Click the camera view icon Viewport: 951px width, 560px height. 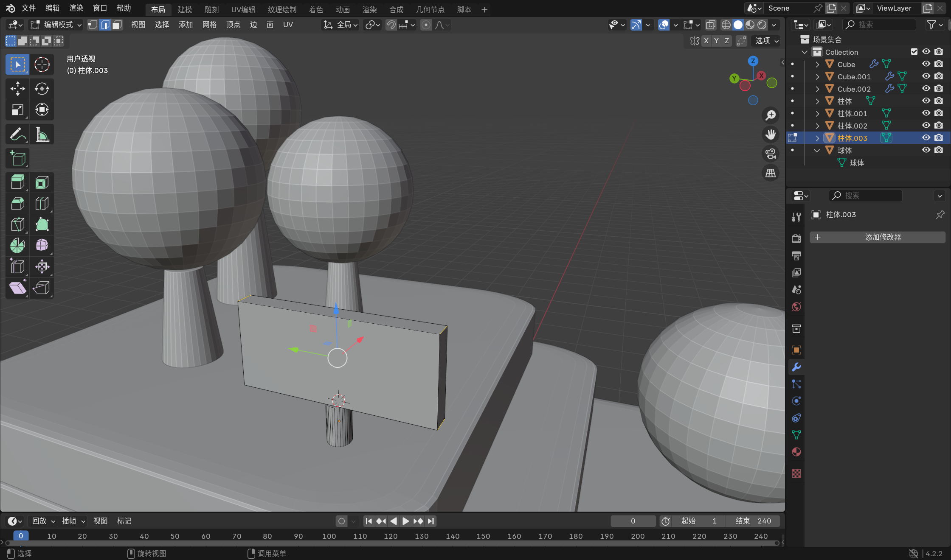[x=770, y=154]
